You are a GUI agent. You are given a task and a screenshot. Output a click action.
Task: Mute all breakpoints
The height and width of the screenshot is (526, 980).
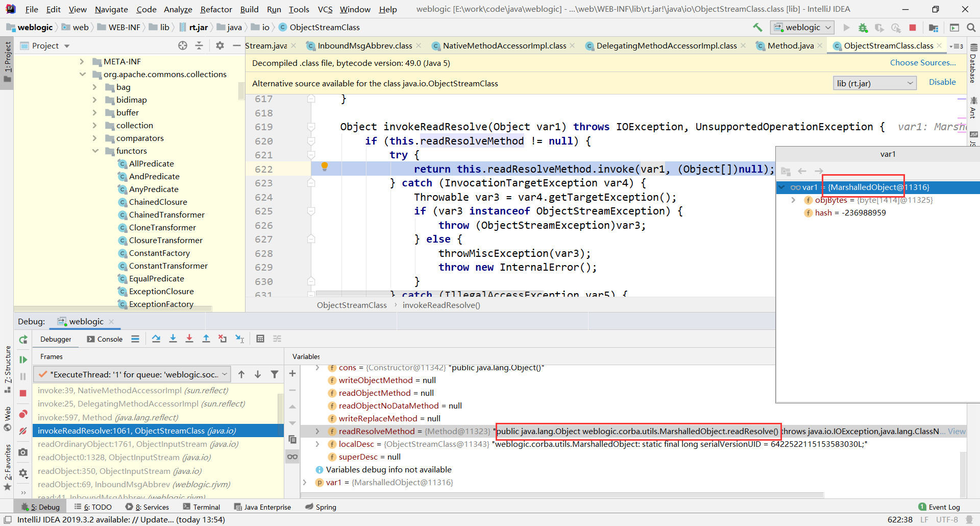(23, 431)
